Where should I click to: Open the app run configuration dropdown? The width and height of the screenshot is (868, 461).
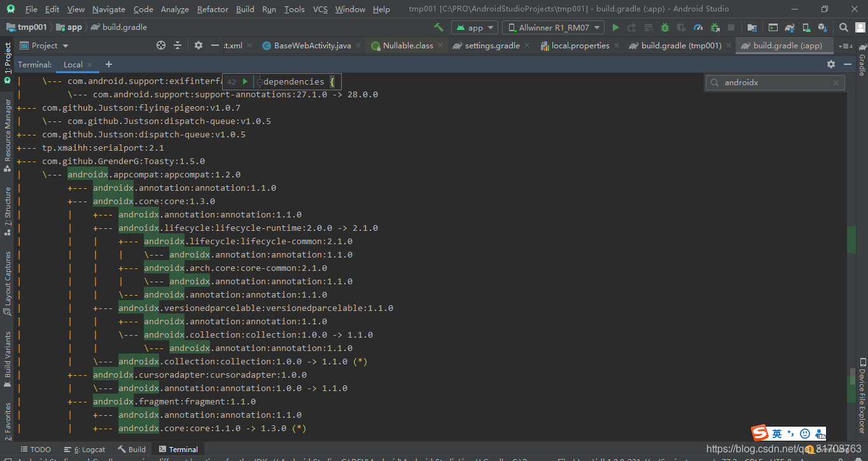pyautogui.click(x=476, y=27)
